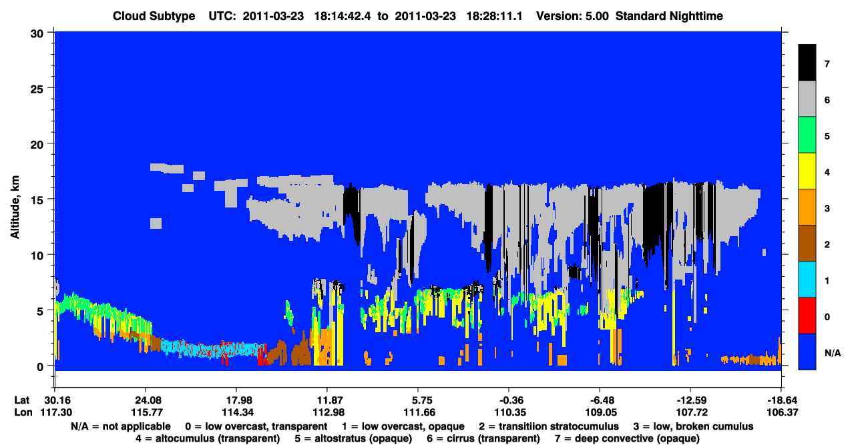The width and height of the screenshot is (868, 445).
Task: Click the gray cirrus color swatch in the legend
Action: pos(807,99)
